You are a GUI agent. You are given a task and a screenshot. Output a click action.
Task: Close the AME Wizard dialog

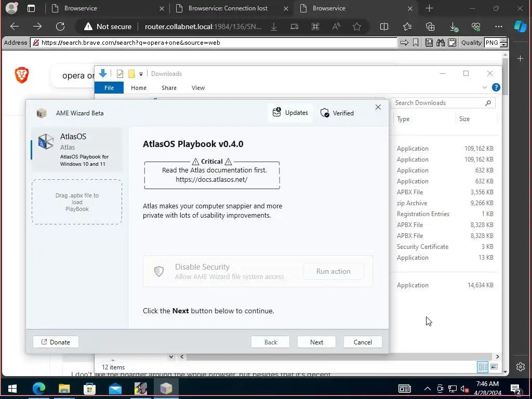coord(378,107)
